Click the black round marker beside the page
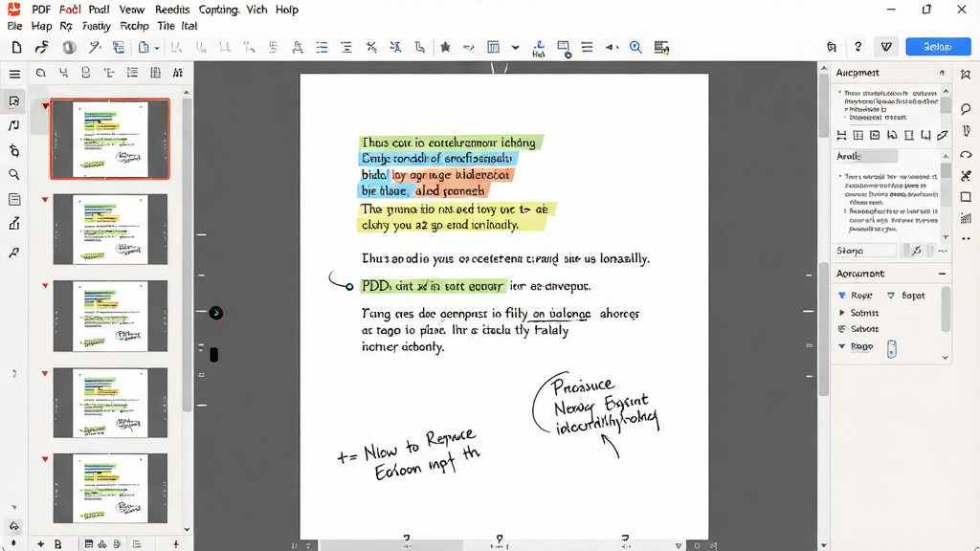Image resolution: width=980 pixels, height=551 pixels. click(x=215, y=313)
